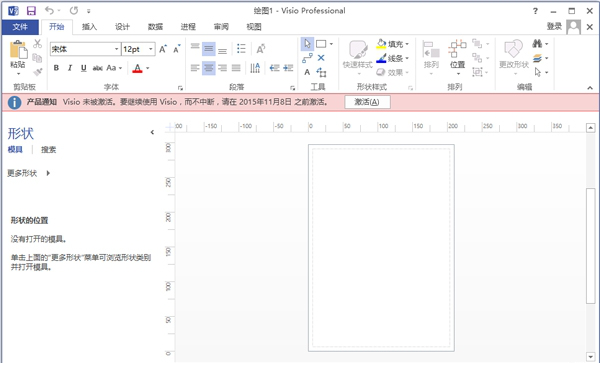Select the Format Painter brush icon
This screenshot has width=600, height=377.
(37, 72)
